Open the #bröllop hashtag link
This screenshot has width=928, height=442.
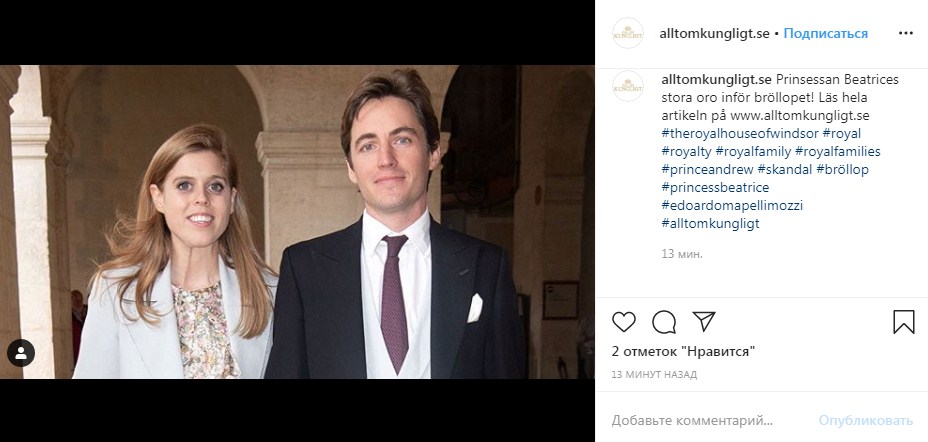pos(842,169)
